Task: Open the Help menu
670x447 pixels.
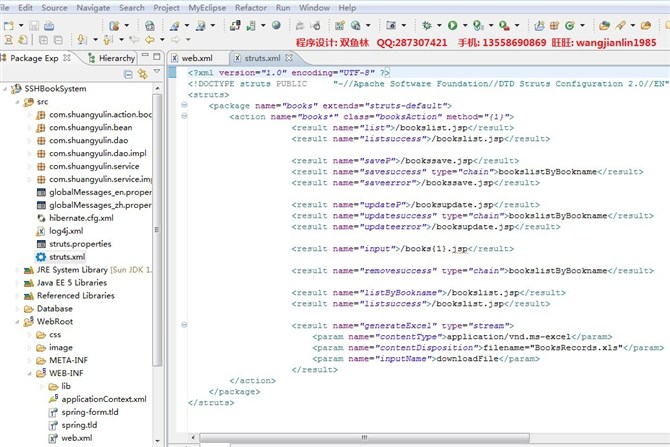Action: point(347,8)
